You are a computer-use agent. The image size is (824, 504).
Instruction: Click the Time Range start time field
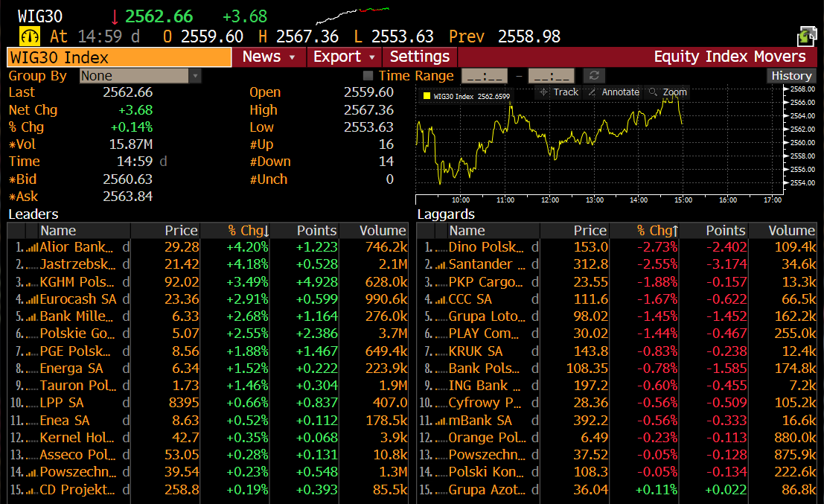tap(485, 76)
